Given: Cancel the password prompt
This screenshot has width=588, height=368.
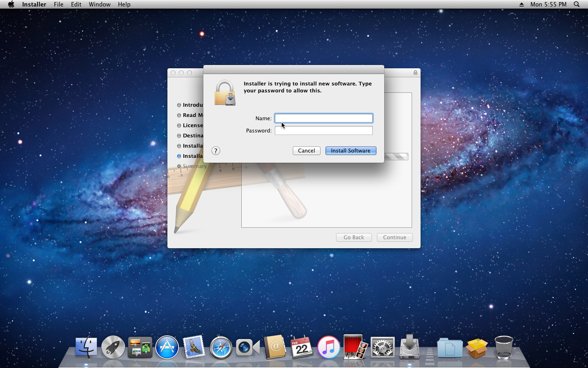Looking at the screenshot, I should pyautogui.click(x=306, y=151).
